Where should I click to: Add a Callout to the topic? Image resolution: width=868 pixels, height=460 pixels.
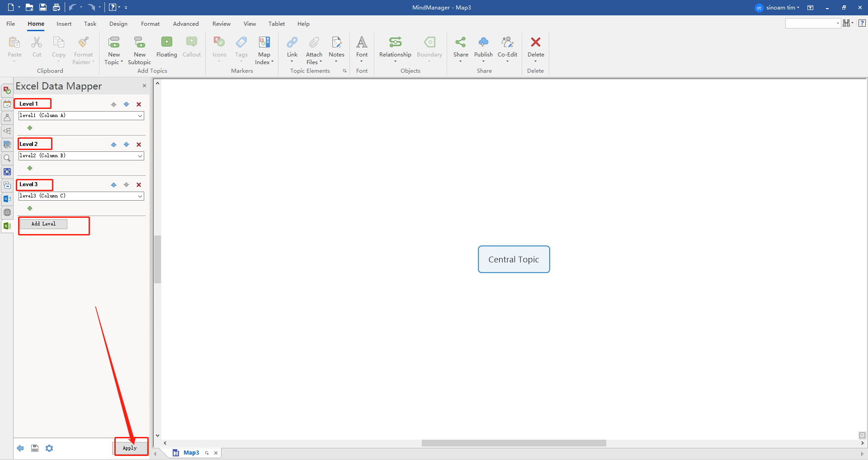(192, 47)
